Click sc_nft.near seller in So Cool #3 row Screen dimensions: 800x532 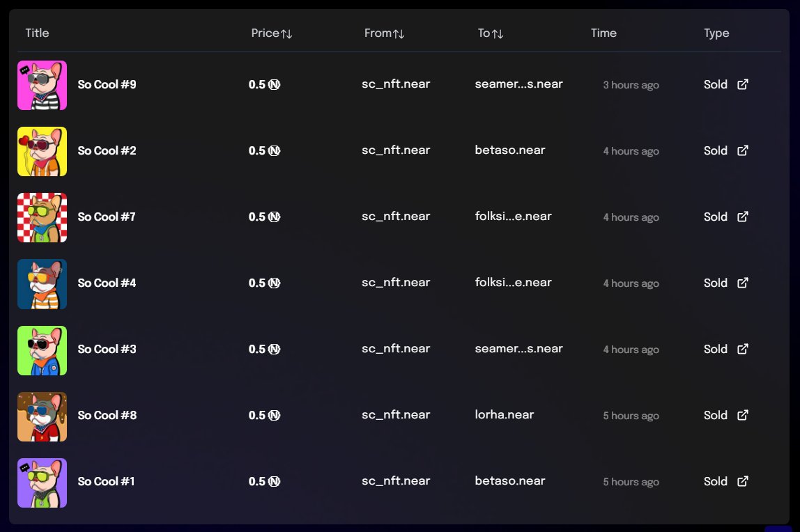pyautogui.click(x=395, y=349)
